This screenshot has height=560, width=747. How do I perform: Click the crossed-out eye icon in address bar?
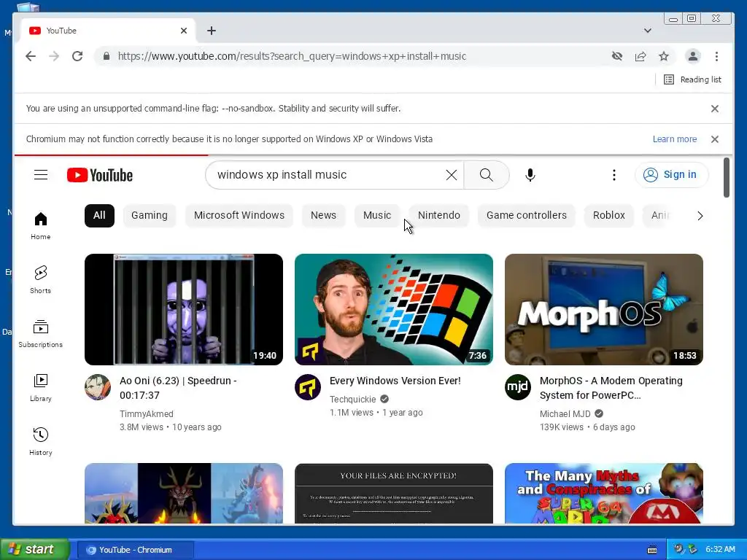coord(617,56)
